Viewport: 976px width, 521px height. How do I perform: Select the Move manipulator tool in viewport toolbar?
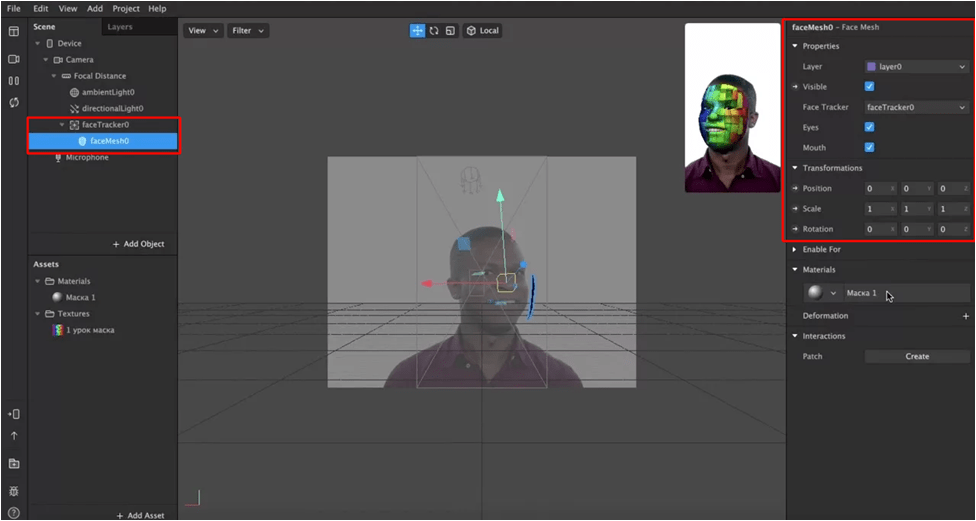coord(417,31)
